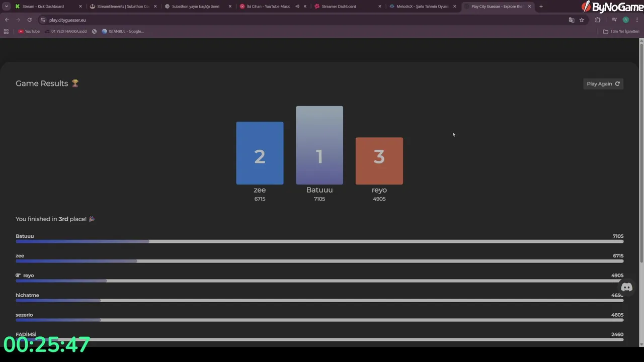Open the media control icon in toolbar

click(x=614, y=20)
